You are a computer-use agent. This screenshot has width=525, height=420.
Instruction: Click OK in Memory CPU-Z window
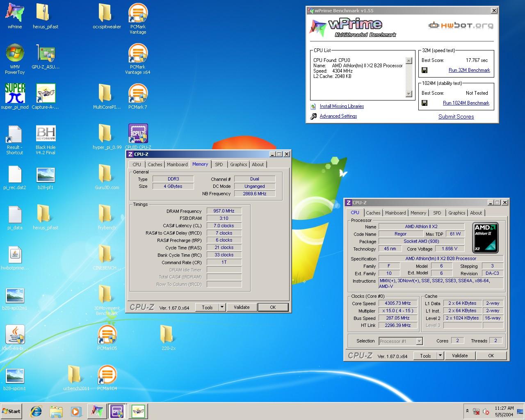273,307
